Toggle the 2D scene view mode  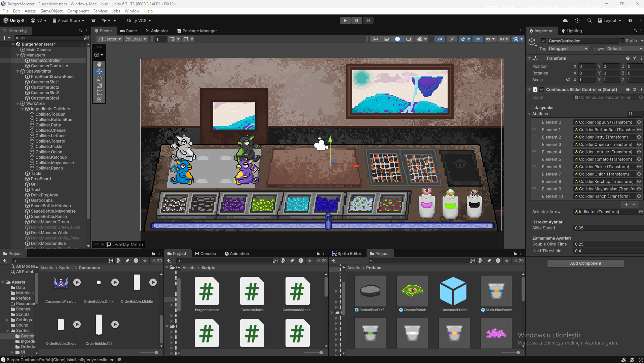point(440,39)
